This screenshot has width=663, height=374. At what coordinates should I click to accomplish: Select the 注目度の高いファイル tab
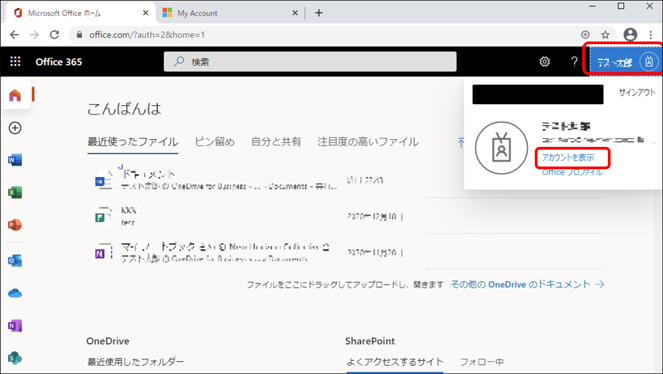coord(368,142)
